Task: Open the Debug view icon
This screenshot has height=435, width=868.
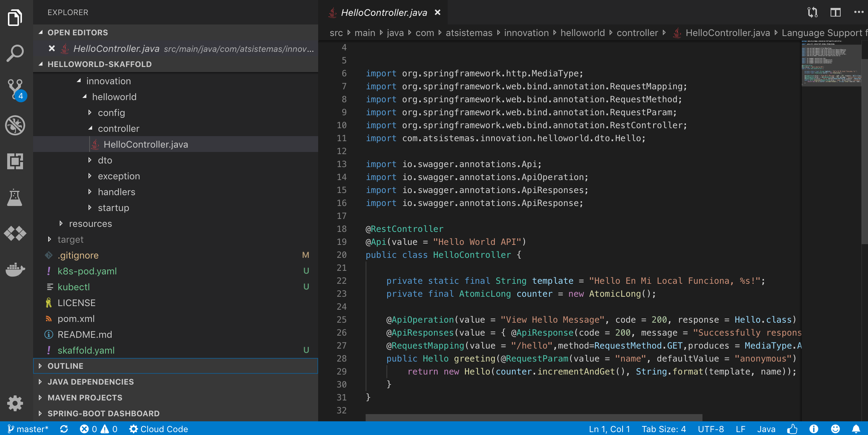Action: (15, 125)
